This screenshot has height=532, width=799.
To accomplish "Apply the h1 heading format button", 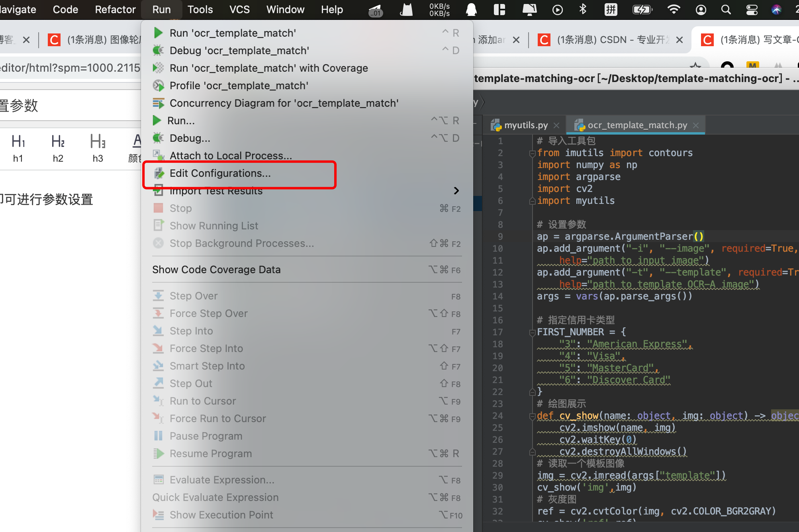I will tap(18, 148).
